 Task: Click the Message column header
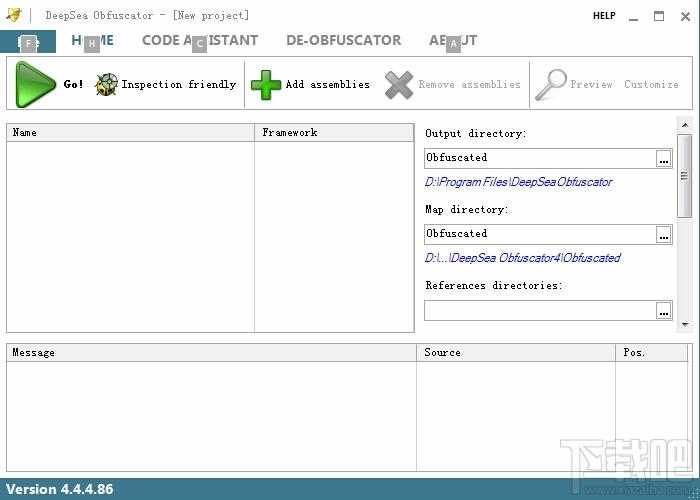[x=212, y=353]
